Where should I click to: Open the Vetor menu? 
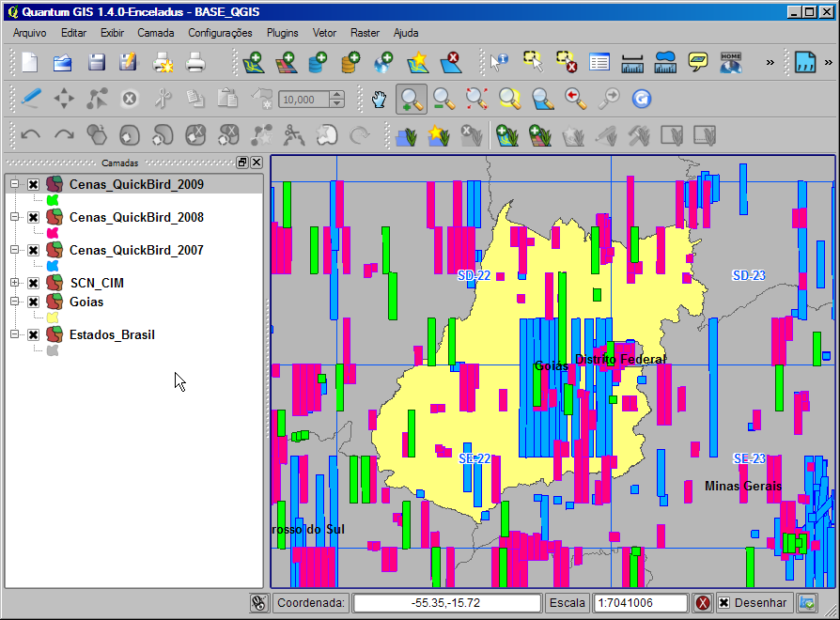324,33
